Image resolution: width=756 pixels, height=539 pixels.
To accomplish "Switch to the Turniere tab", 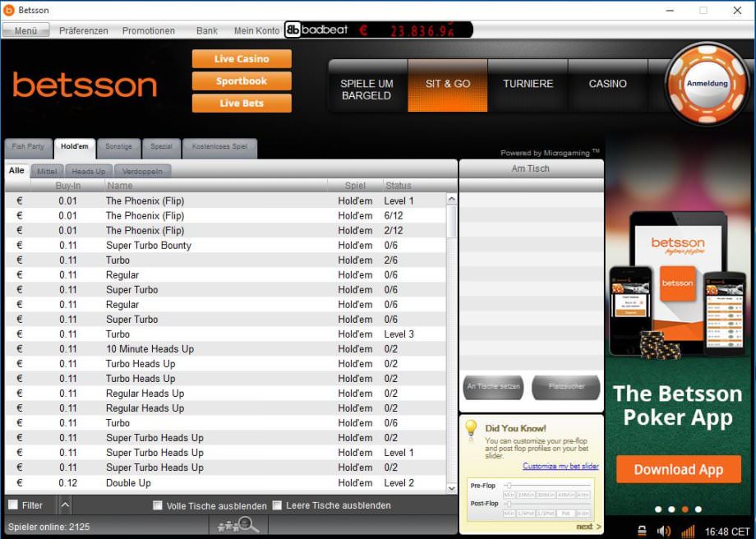I will click(528, 86).
